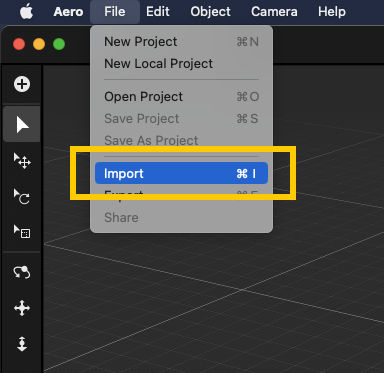The height and width of the screenshot is (373, 384).
Task: Select the rotate object tool
Action: coord(22,197)
